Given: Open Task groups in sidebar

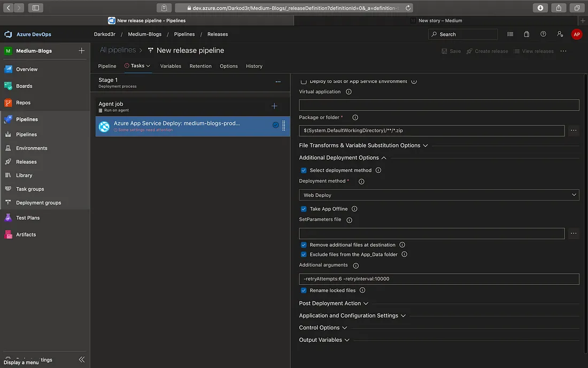Looking at the screenshot, I should click(30, 189).
